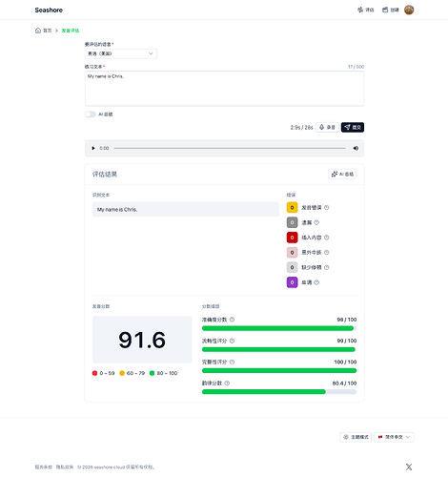Click the prosody score bar 80.4 / 100
The height and width of the screenshot is (477, 448).
(279, 392)
